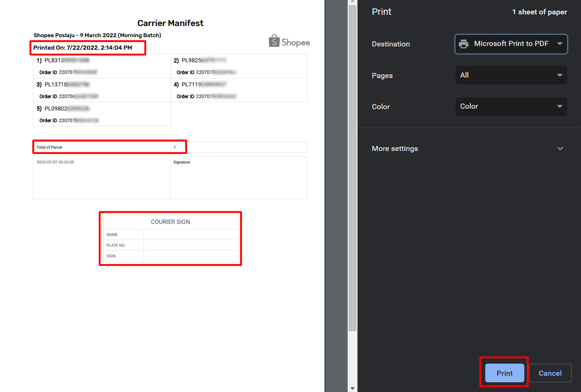
Task: Click the Signature field in the preview
Action: [238, 178]
